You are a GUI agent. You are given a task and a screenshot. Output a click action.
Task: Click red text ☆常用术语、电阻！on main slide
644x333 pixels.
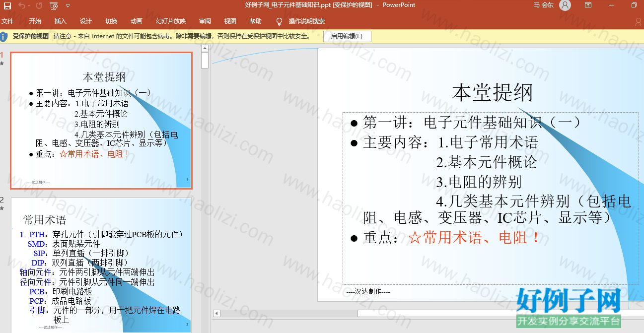pos(474,237)
